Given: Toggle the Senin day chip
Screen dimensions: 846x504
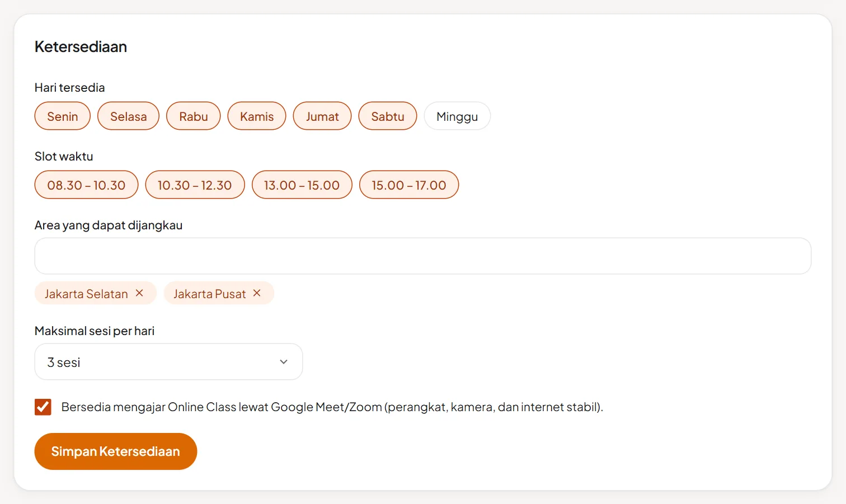Looking at the screenshot, I should [x=63, y=116].
